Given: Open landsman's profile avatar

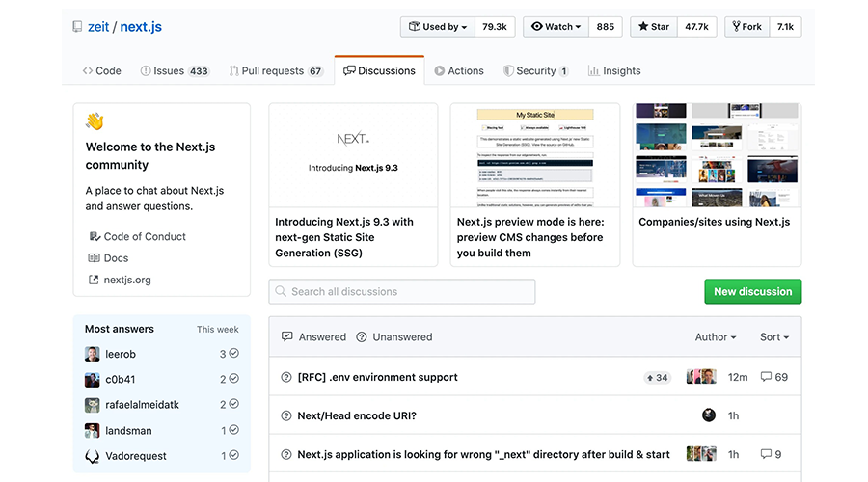Looking at the screenshot, I should tap(92, 431).
